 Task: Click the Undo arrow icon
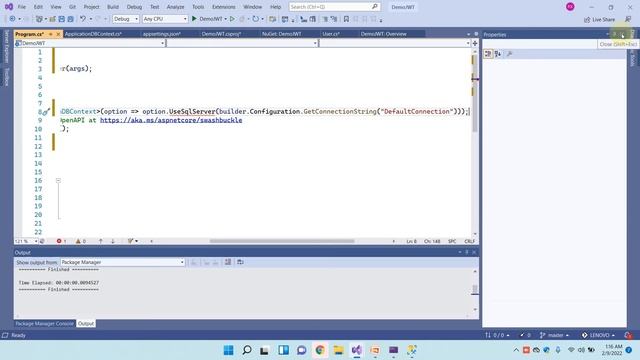pyautogui.click(x=83, y=19)
